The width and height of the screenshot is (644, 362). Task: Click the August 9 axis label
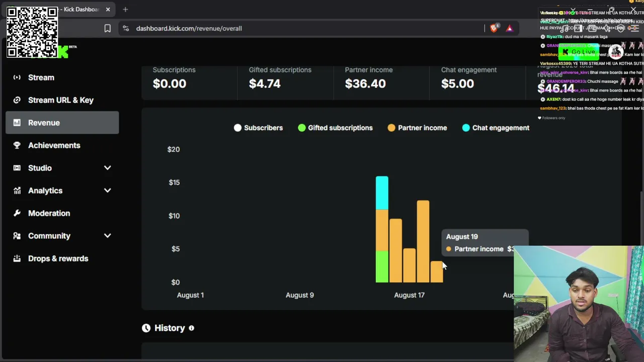[x=300, y=295]
